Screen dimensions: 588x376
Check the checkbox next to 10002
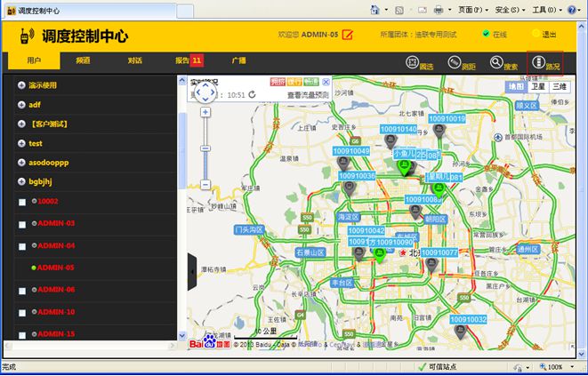pyautogui.click(x=22, y=202)
